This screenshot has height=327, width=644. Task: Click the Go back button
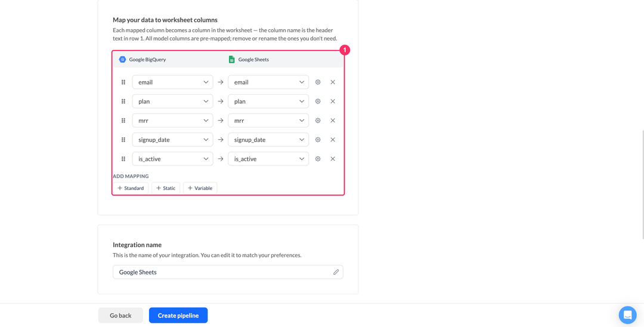click(x=120, y=315)
